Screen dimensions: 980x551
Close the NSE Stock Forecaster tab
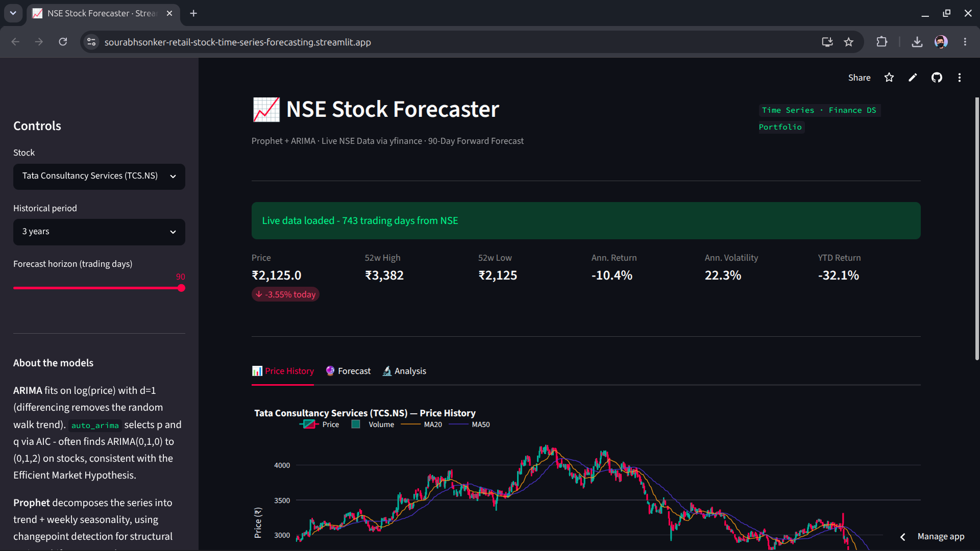pyautogui.click(x=169, y=13)
